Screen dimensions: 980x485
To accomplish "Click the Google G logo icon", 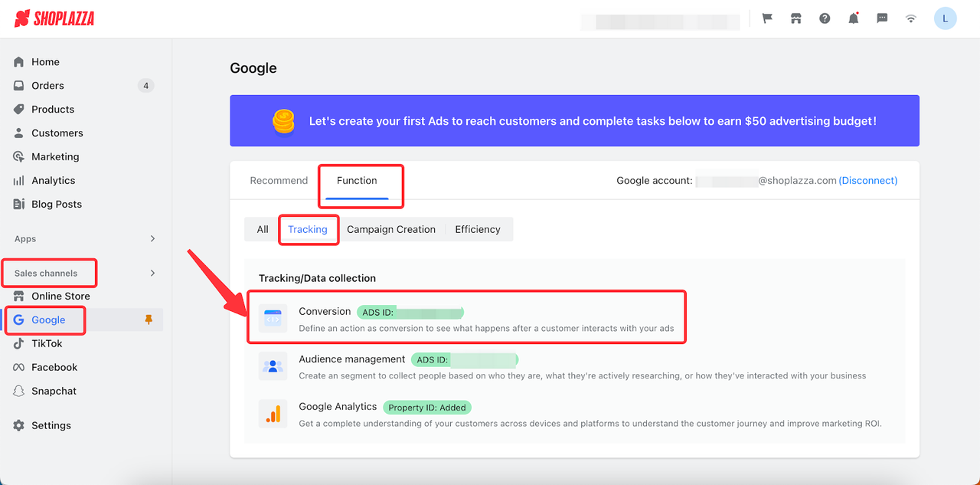I will click(19, 320).
